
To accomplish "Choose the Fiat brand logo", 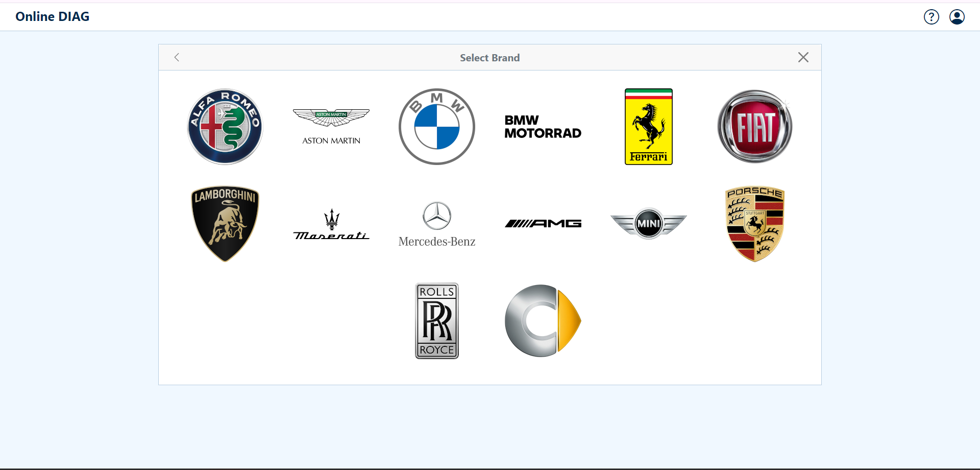I will click(x=755, y=127).
